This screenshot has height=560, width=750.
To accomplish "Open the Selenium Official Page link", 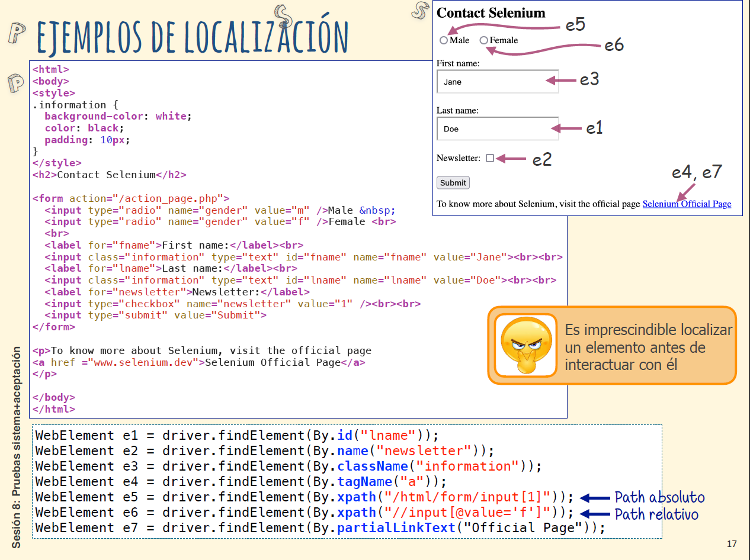I will pyautogui.click(x=687, y=204).
